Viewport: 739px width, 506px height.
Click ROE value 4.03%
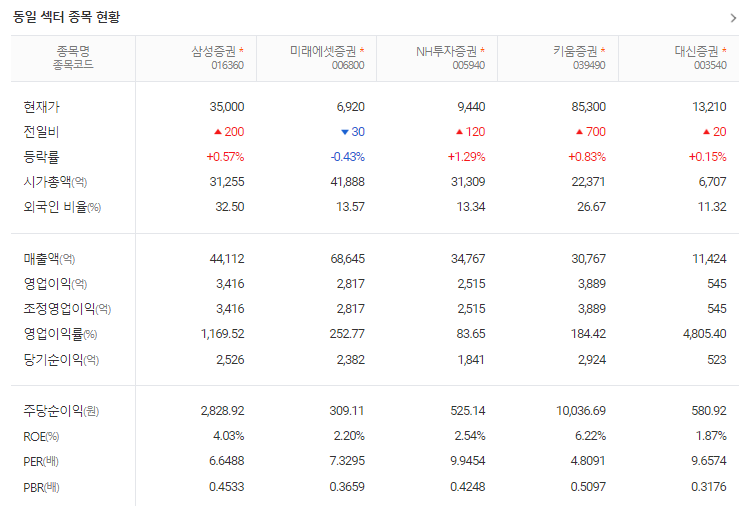pos(229,436)
